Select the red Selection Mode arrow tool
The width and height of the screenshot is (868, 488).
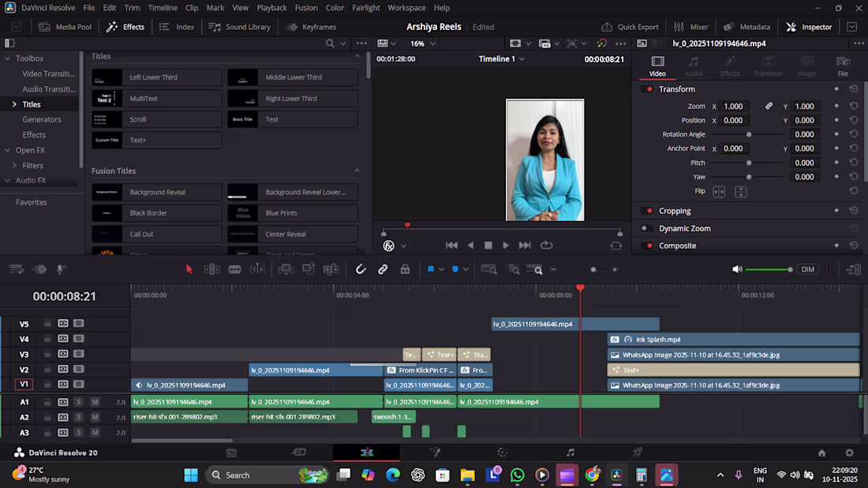[x=189, y=269]
